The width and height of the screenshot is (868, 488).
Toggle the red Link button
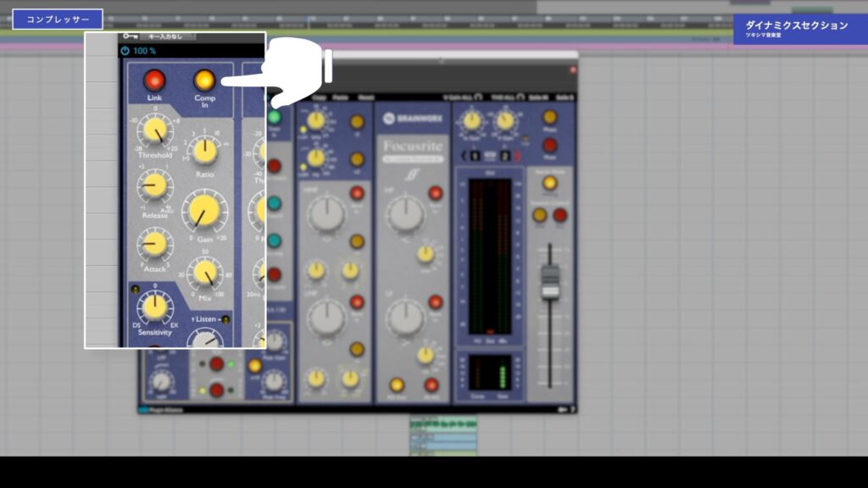tap(154, 80)
